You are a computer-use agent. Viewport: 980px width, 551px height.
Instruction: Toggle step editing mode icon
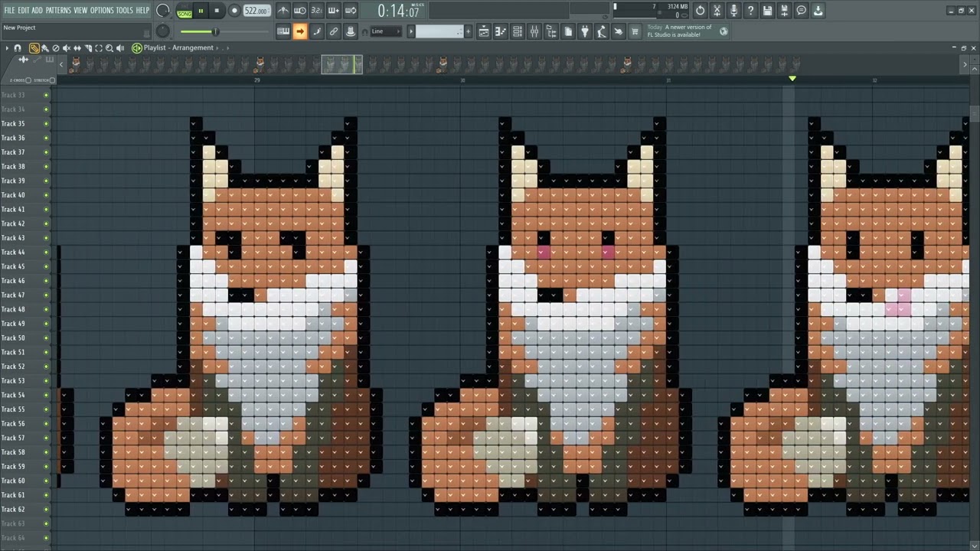(x=317, y=31)
